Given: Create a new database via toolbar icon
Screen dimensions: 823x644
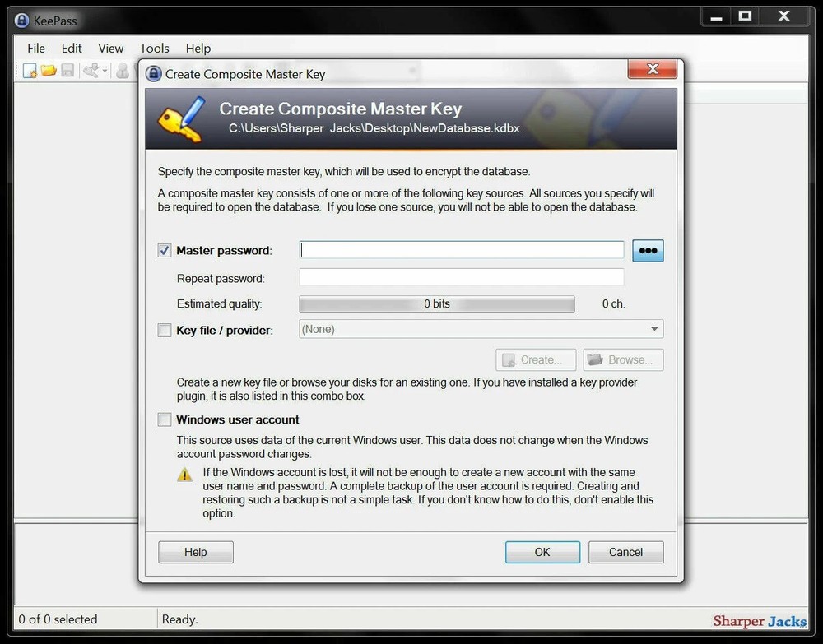Looking at the screenshot, I should (x=29, y=71).
